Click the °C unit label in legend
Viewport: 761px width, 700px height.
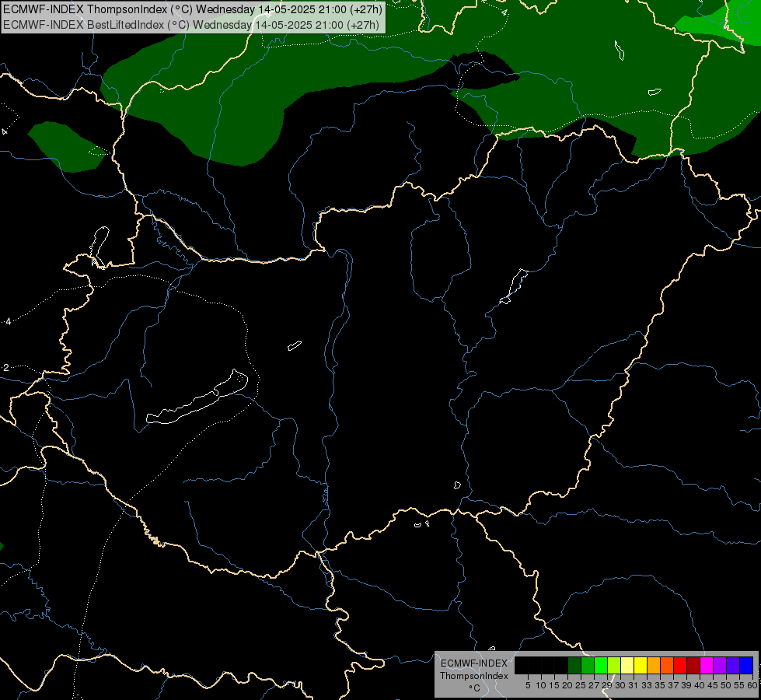(x=475, y=688)
